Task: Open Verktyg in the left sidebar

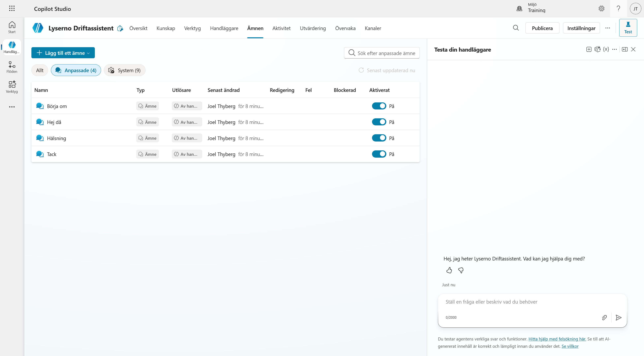Action: (12, 87)
